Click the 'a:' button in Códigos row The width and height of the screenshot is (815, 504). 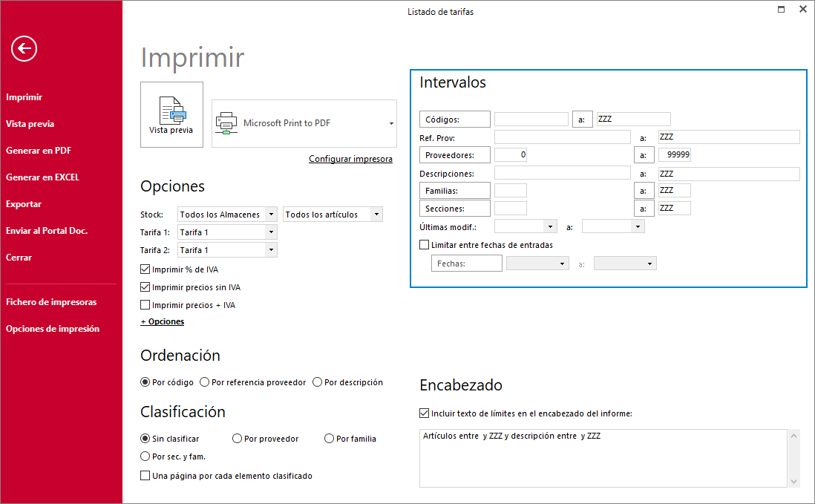pos(582,119)
